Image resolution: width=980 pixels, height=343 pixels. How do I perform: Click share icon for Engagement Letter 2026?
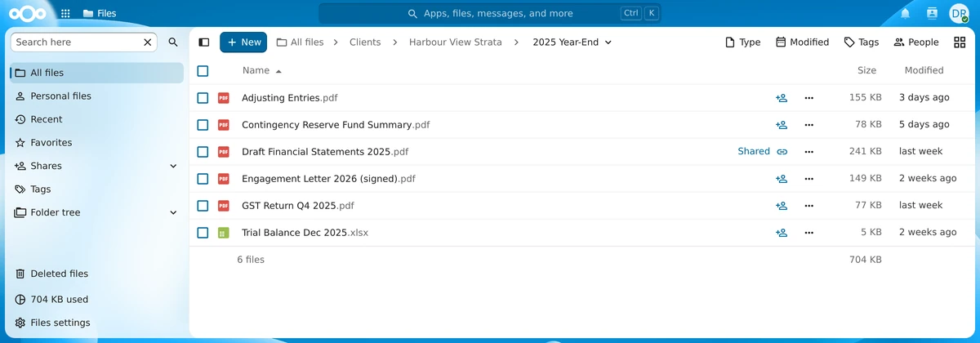click(x=782, y=178)
